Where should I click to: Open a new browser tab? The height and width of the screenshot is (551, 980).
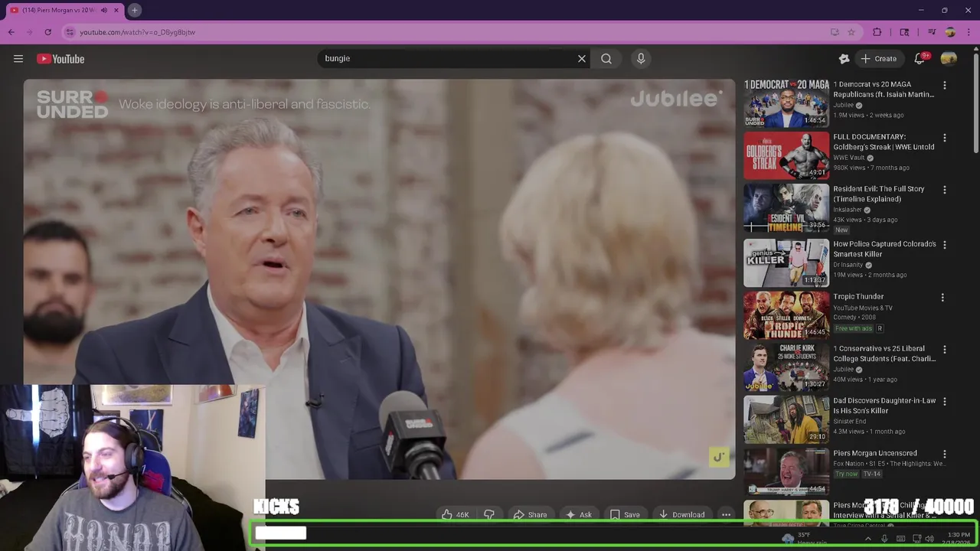tap(134, 10)
